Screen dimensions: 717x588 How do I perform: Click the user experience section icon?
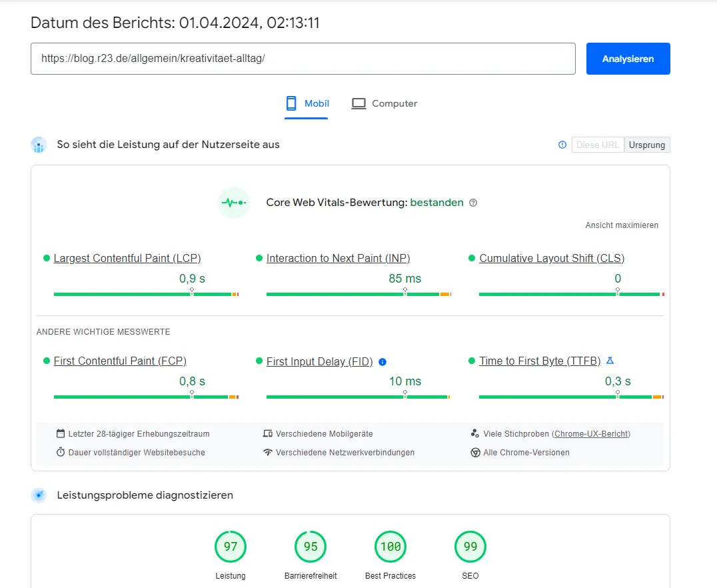39,145
